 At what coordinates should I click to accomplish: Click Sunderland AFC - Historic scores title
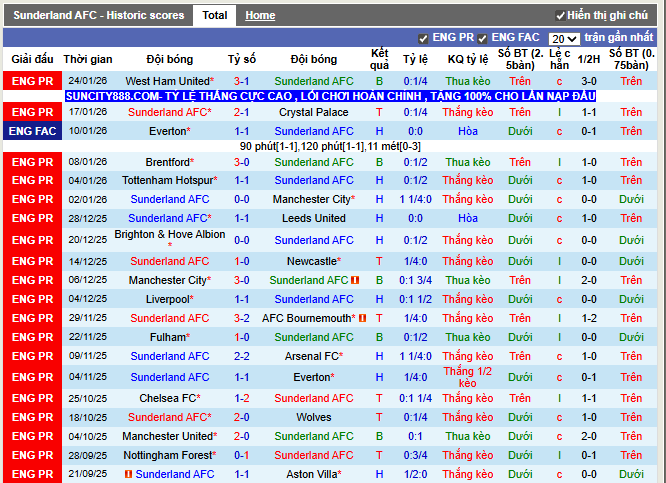(x=99, y=16)
